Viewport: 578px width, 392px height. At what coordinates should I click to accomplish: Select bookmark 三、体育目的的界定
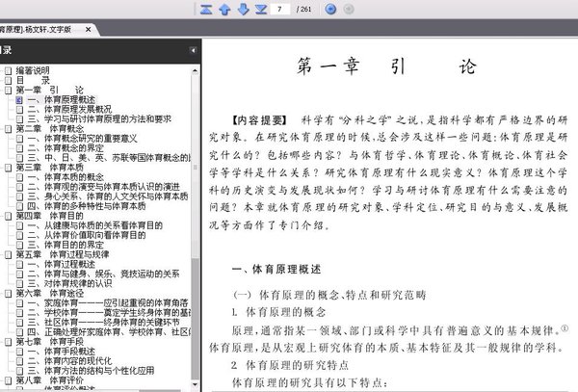(66, 245)
